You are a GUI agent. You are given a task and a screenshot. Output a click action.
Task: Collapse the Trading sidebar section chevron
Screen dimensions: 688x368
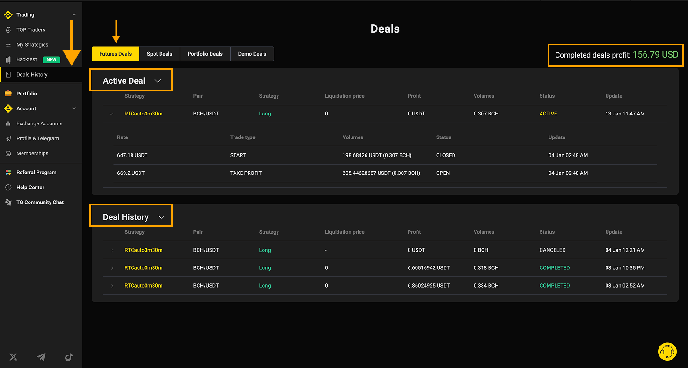74,15
